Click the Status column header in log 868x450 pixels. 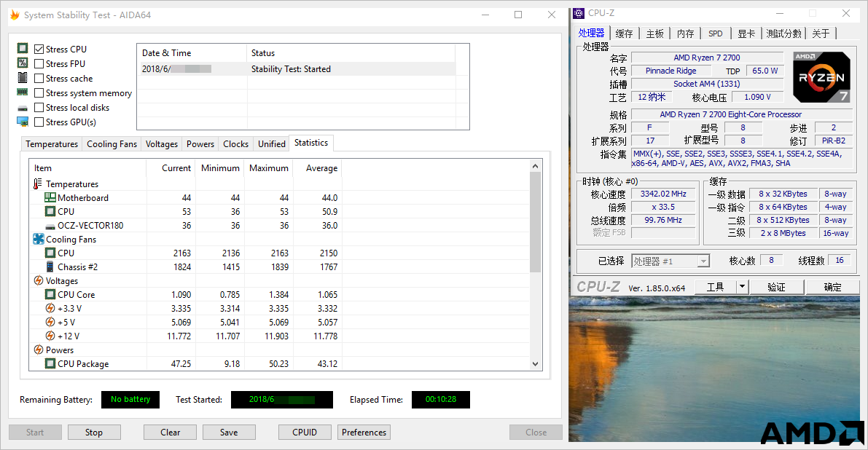click(x=351, y=53)
